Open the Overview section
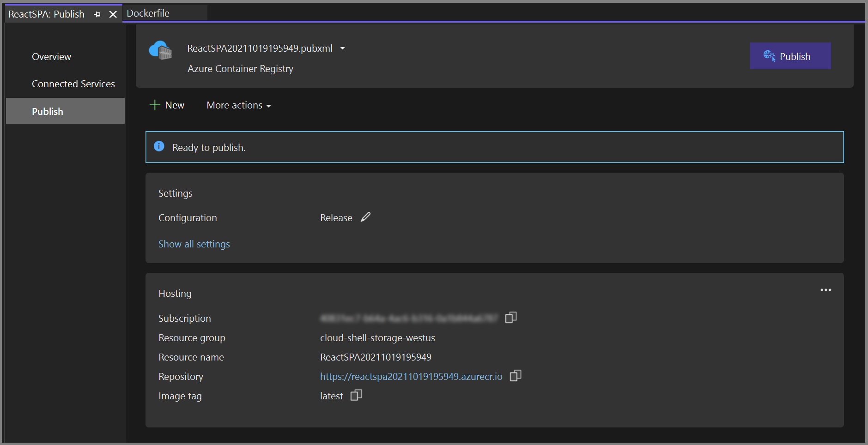The height and width of the screenshot is (445, 868). coord(51,57)
